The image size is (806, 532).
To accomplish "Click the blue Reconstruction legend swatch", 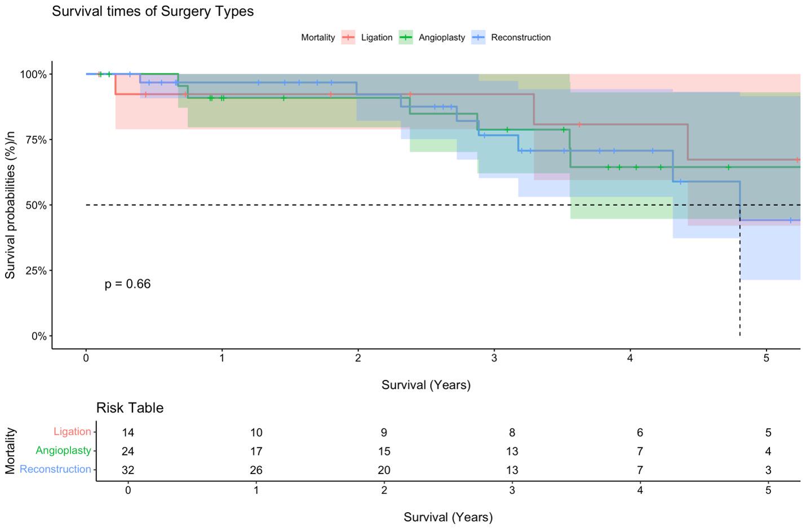I will (x=478, y=38).
